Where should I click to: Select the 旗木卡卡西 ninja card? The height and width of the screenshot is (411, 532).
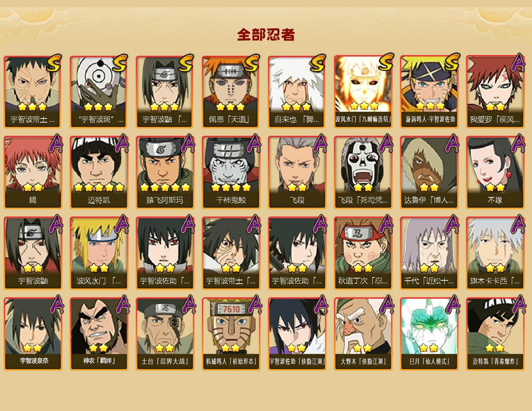click(495, 253)
